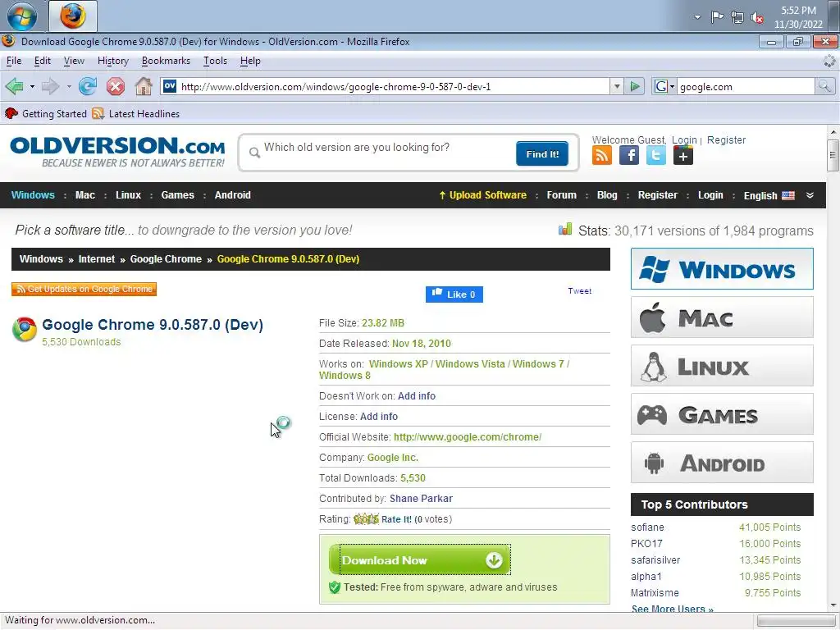840x630 pixels.
Task: Click the large Mac sidebar banner
Action: tap(722, 317)
